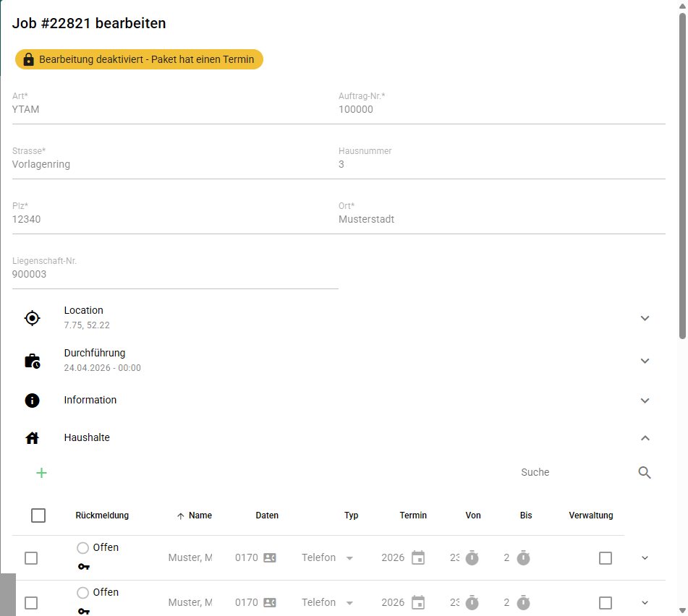Select the Offen radio button in the first row

coord(82,547)
